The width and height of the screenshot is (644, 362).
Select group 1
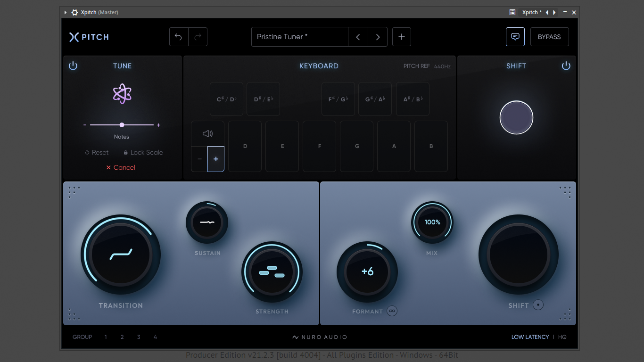click(106, 337)
